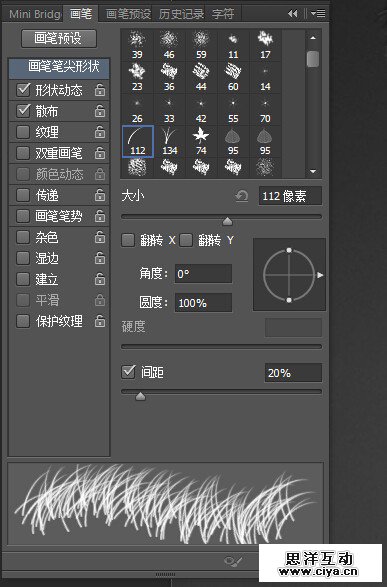This screenshot has width=387, height=587.
Task: Toggle the lock icon for 双重画笔
Action: (100, 153)
